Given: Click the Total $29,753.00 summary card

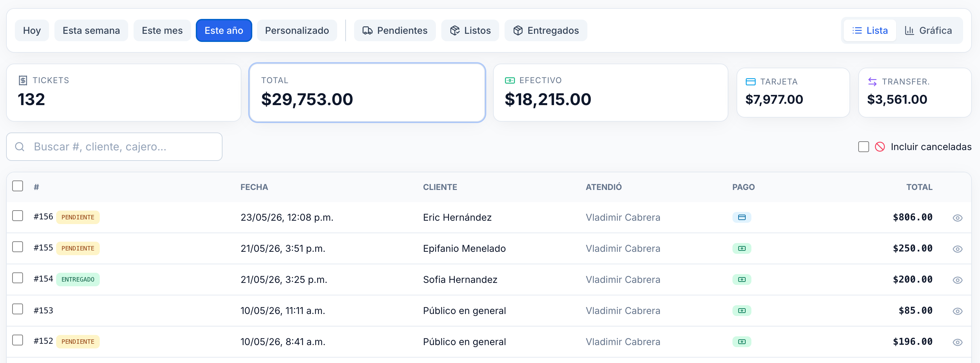Looking at the screenshot, I should point(367,93).
